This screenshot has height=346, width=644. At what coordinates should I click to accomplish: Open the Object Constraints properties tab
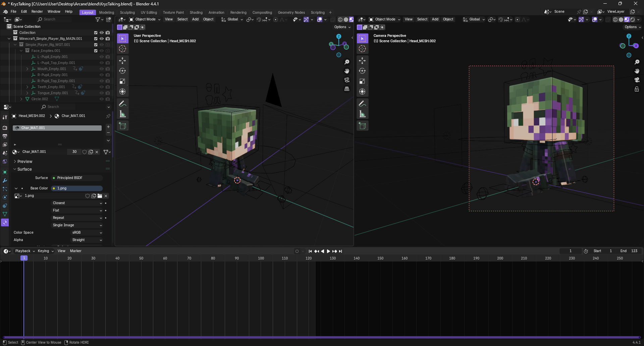(x=5, y=206)
